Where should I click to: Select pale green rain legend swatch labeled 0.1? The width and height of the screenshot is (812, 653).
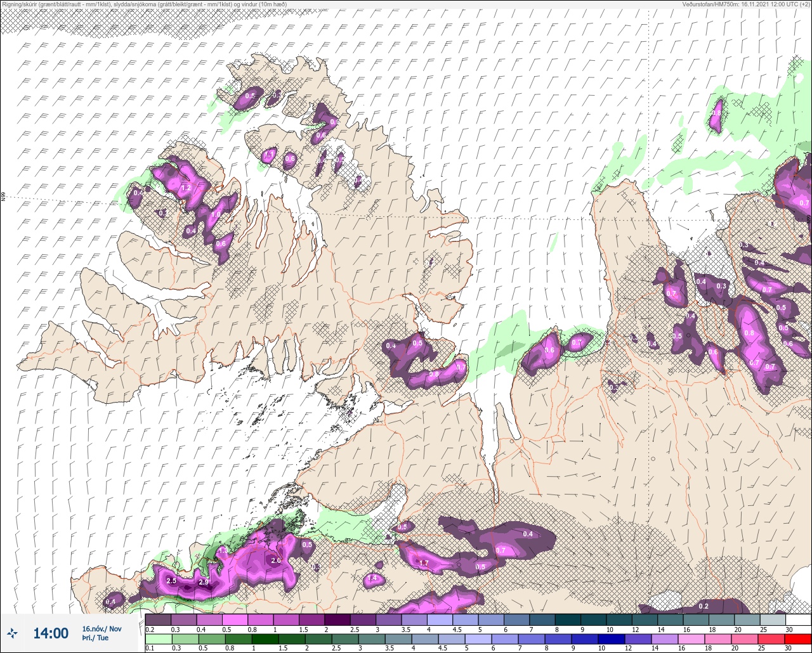[158, 639]
